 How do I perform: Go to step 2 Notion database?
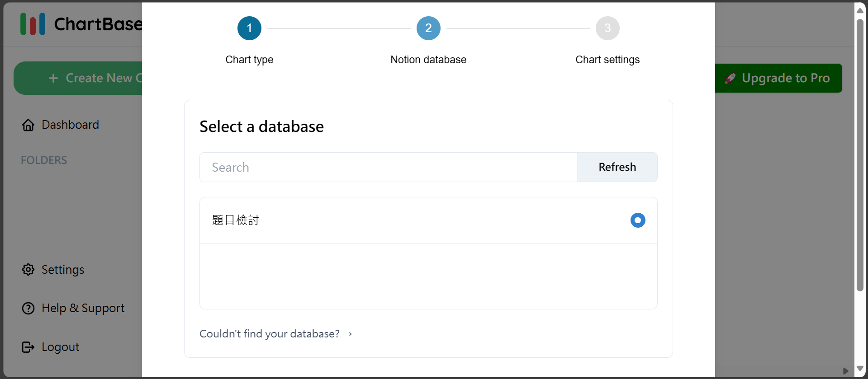(x=428, y=28)
